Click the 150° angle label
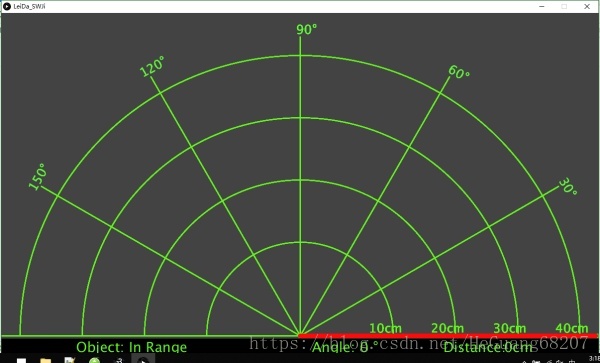This screenshot has width=600, height=363. [38, 177]
